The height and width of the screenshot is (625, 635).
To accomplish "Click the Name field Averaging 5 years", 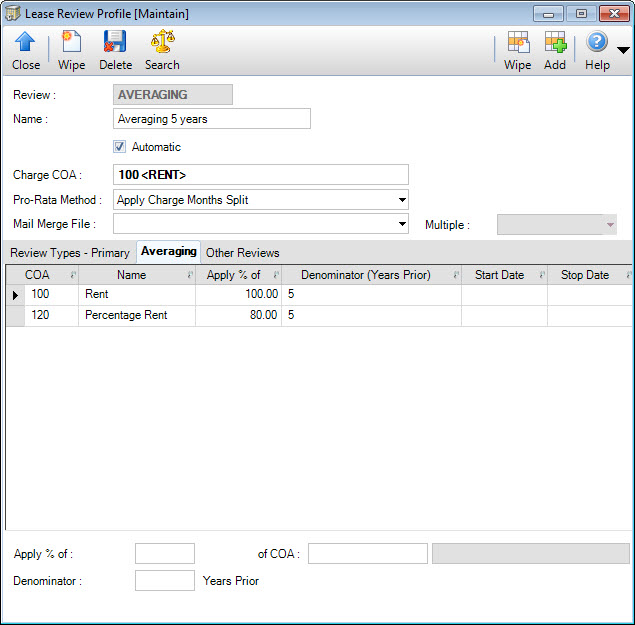I will pyautogui.click(x=212, y=119).
